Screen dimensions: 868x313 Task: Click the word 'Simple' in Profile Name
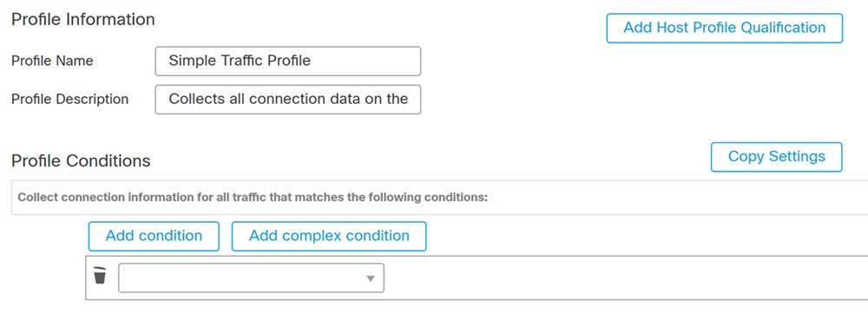point(190,61)
